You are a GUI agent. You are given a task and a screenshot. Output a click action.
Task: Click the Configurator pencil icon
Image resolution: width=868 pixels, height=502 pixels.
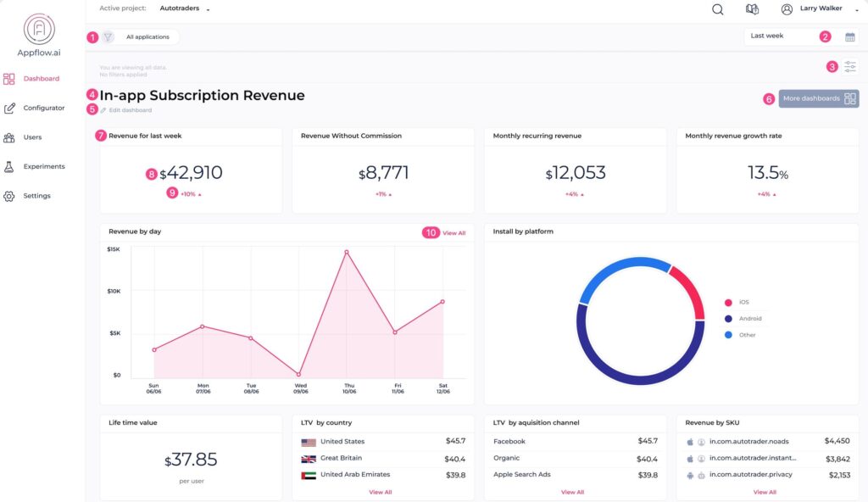(x=9, y=108)
